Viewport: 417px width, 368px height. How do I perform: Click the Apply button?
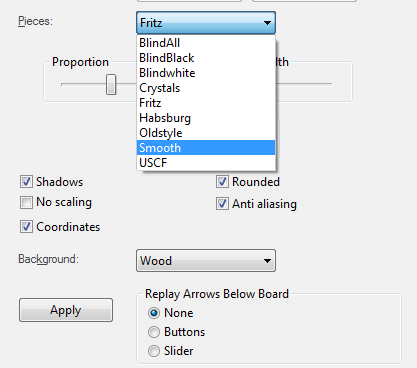coord(66,310)
